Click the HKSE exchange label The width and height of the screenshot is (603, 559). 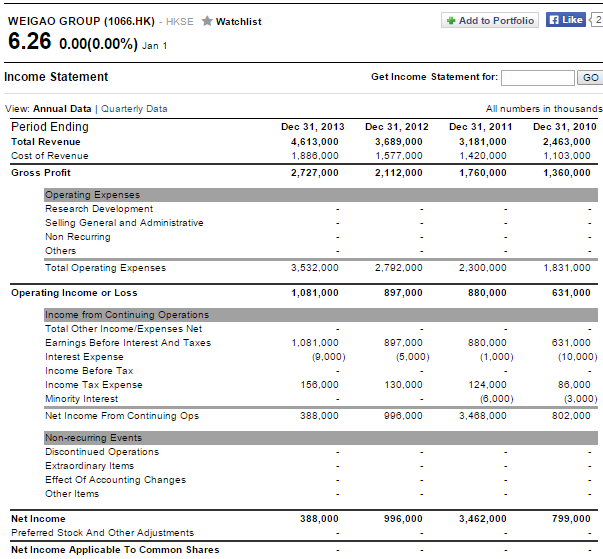coord(180,22)
